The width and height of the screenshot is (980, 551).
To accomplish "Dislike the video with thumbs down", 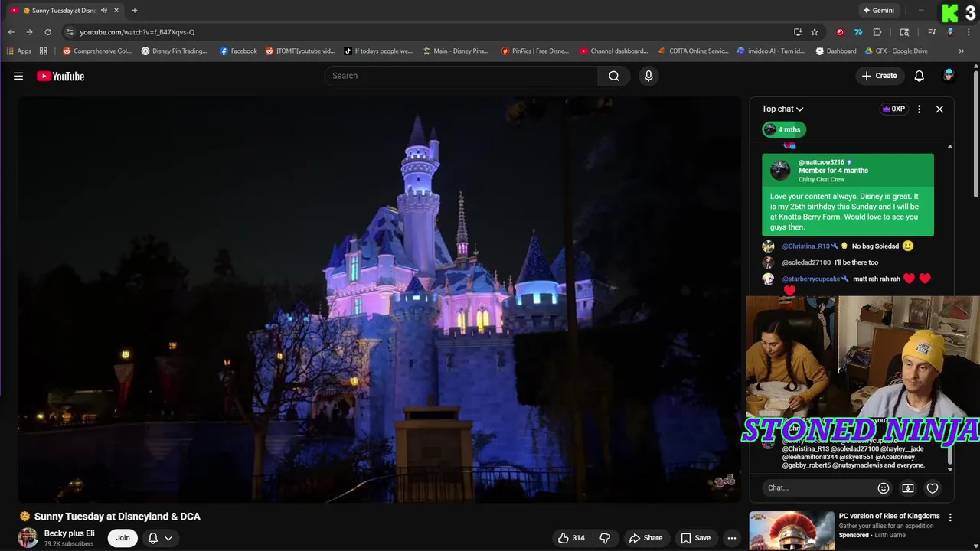I will (x=605, y=538).
